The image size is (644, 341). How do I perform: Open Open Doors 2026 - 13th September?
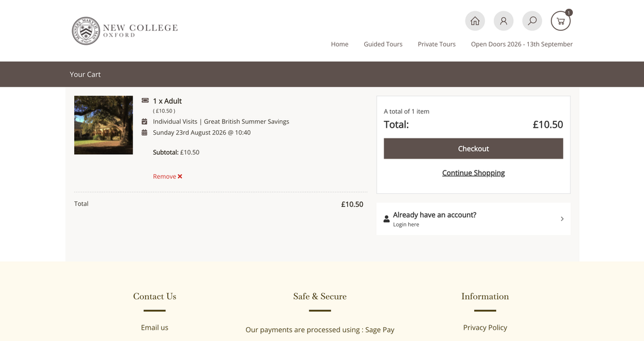(521, 44)
